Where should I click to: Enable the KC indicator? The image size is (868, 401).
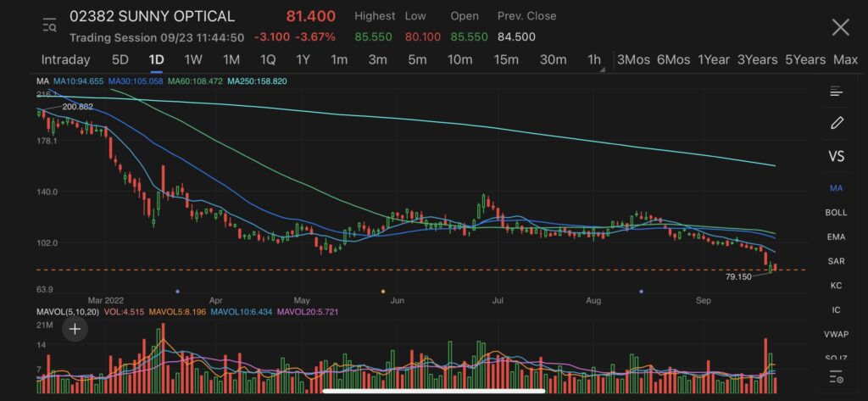836,286
